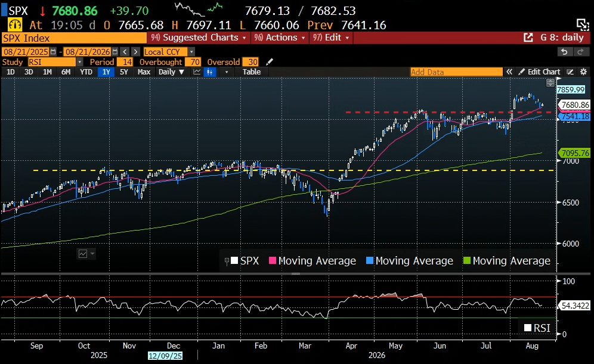Open the Suggested Charts dropdown
594x364 pixels.
(199, 38)
